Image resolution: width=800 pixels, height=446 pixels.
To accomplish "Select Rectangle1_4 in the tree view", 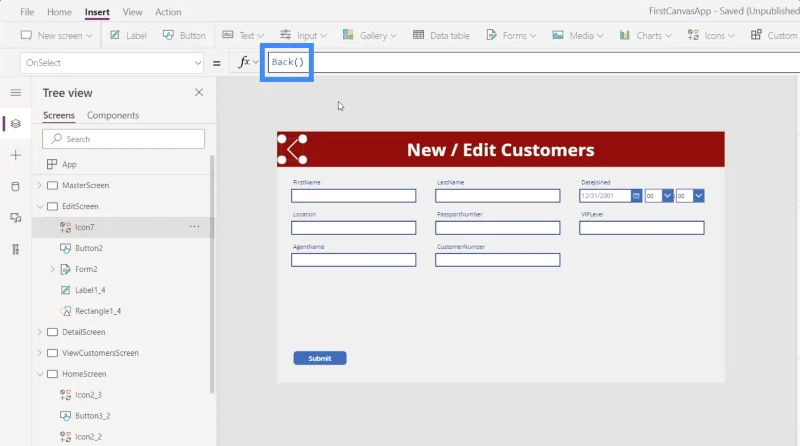I will click(x=98, y=311).
